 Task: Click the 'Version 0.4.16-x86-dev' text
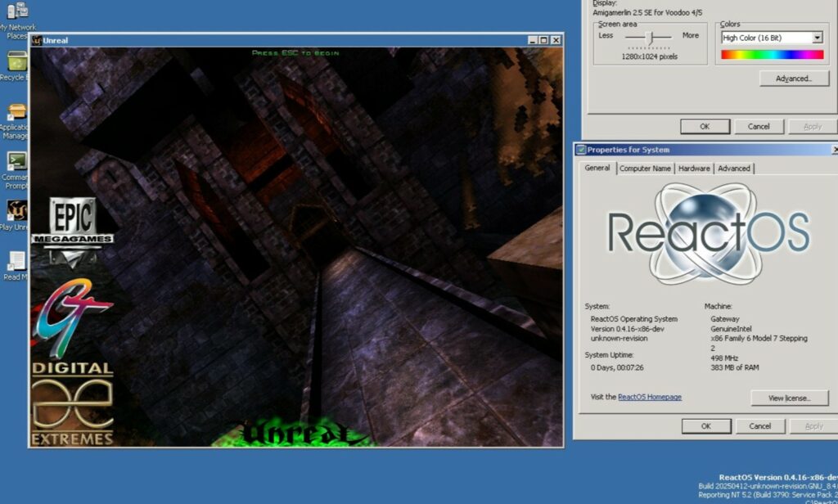point(627,329)
